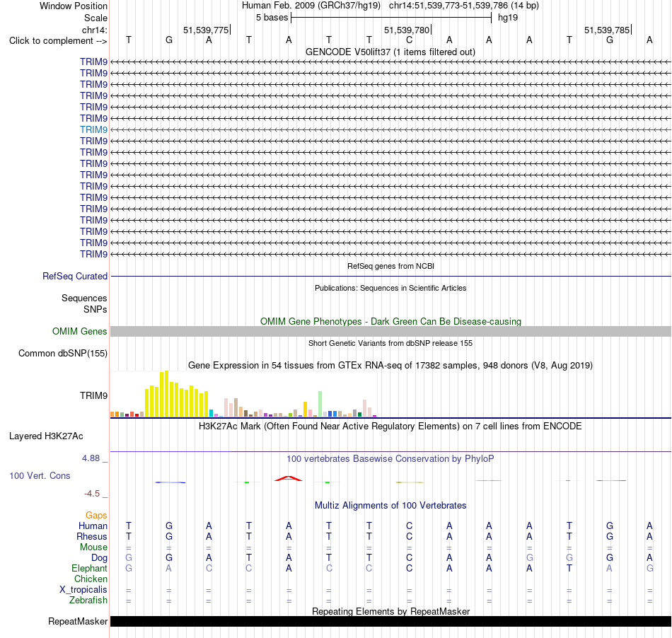Click the TRIM9 label beside the GTEx chart
This screenshot has height=638, width=672.
[x=93, y=395]
